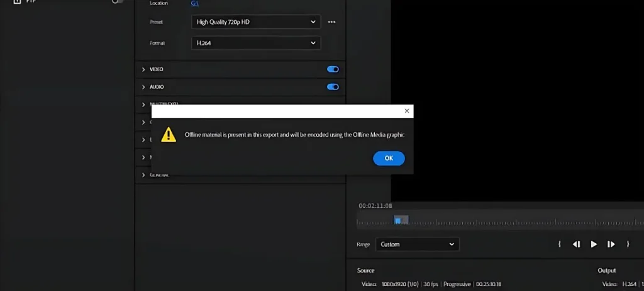Viewport: 644px width, 291px height.
Task: Click the Range label
Action: [364, 244]
